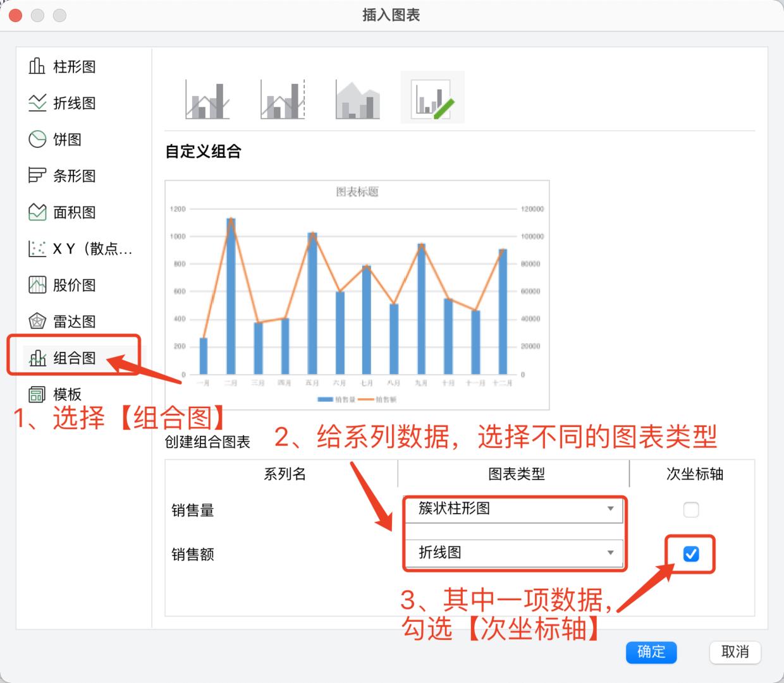
Task: Choose the 饼图 chart category
Action: (x=66, y=140)
